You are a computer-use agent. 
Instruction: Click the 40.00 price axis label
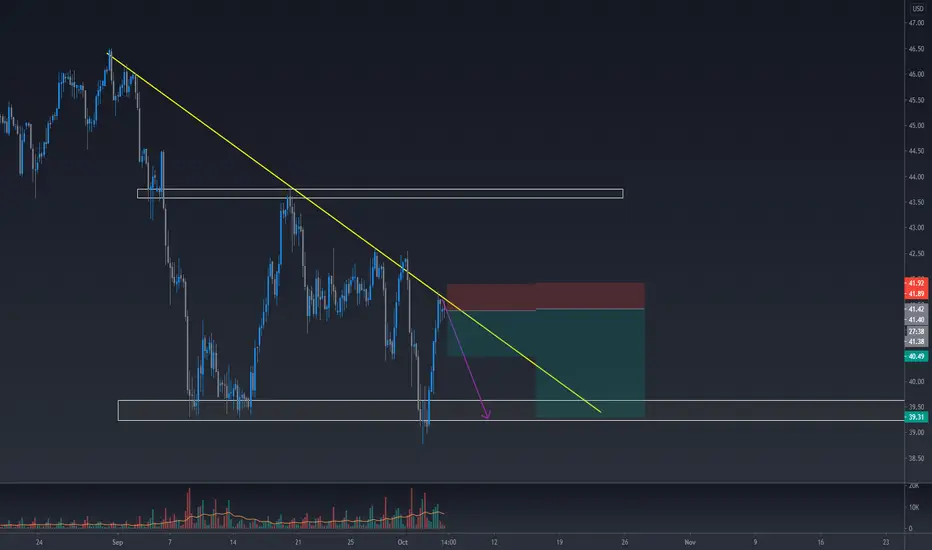(x=916, y=382)
